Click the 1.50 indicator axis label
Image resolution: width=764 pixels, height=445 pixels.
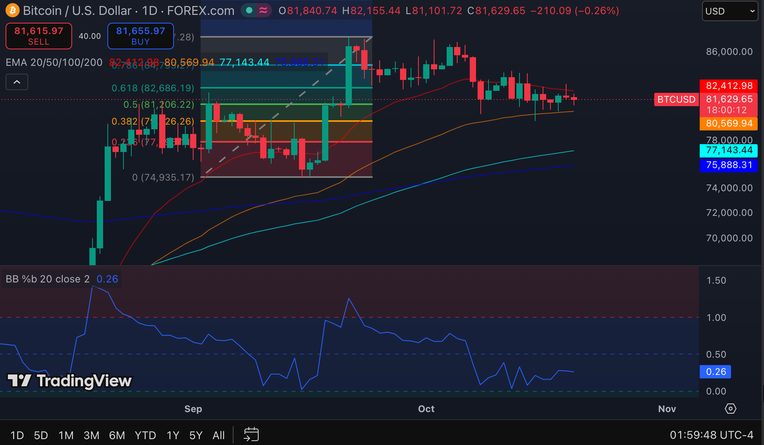click(716, 280)
